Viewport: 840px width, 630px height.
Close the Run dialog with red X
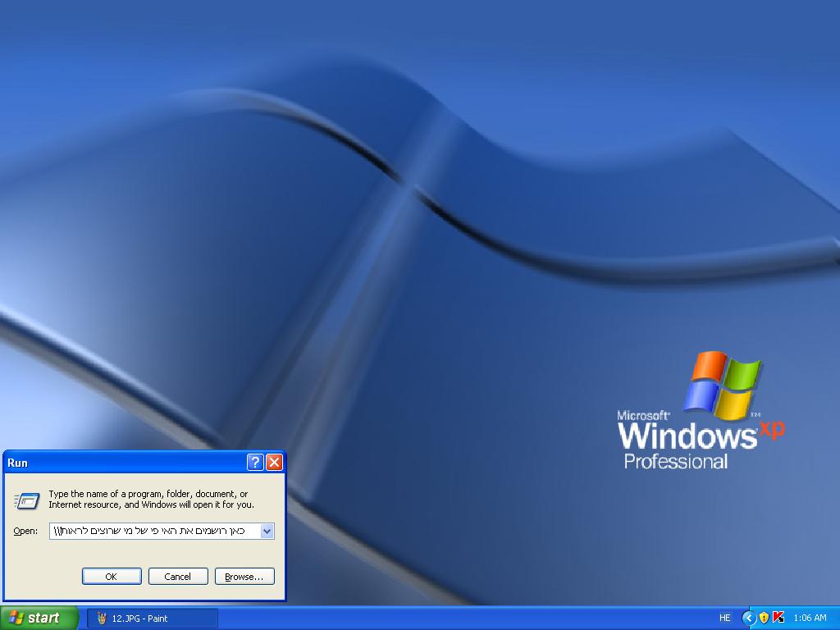click(275, 462)
